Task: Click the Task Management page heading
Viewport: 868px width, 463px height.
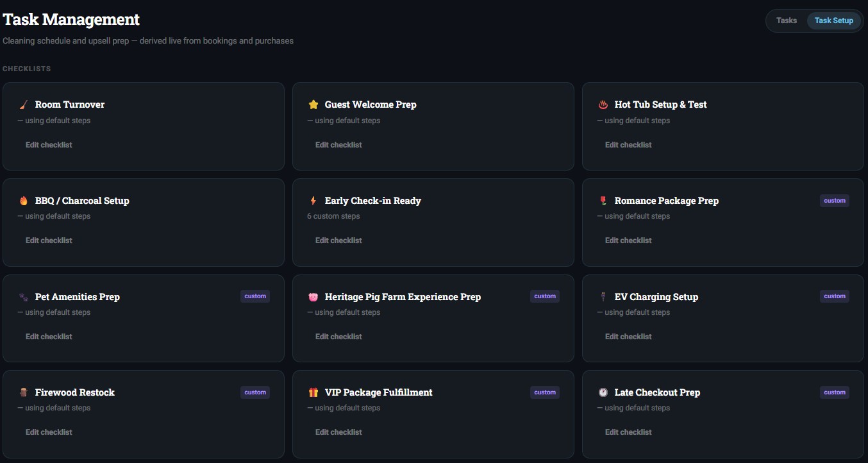Action: coord(71,20)
